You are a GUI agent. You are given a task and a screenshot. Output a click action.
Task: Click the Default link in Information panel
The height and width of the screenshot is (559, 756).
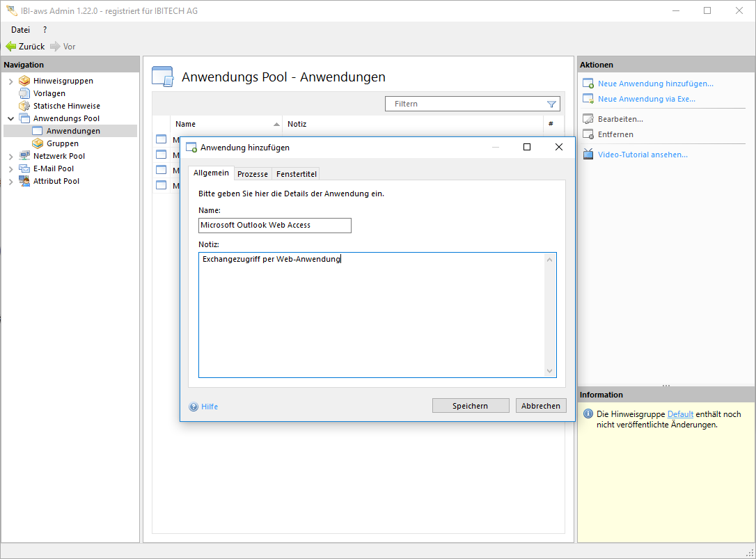(680, 414)
